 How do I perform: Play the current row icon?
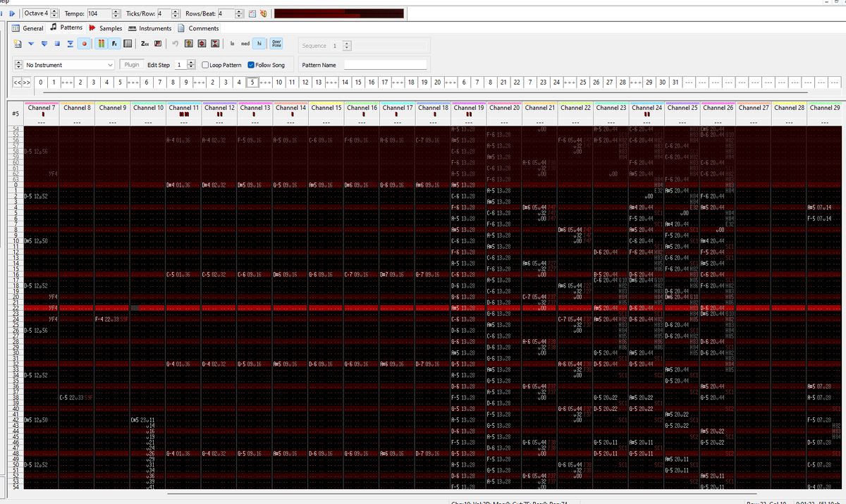click(70, 44)
